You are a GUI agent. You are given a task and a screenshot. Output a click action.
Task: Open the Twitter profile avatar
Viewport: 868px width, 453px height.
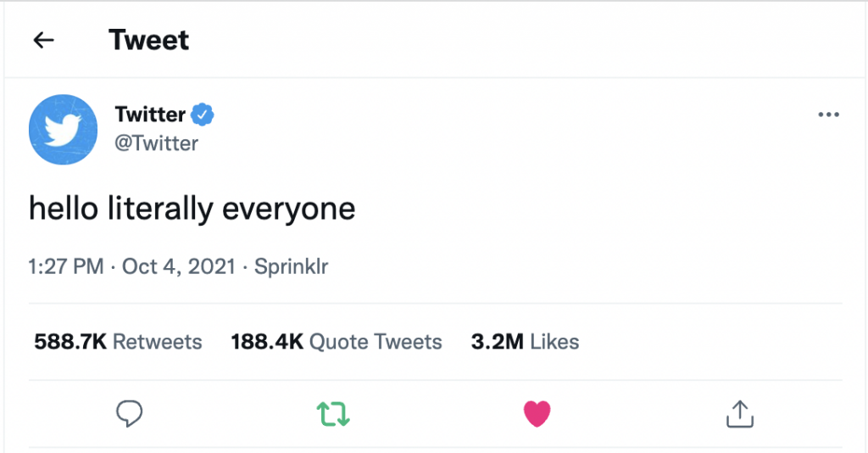pos(63,129)
